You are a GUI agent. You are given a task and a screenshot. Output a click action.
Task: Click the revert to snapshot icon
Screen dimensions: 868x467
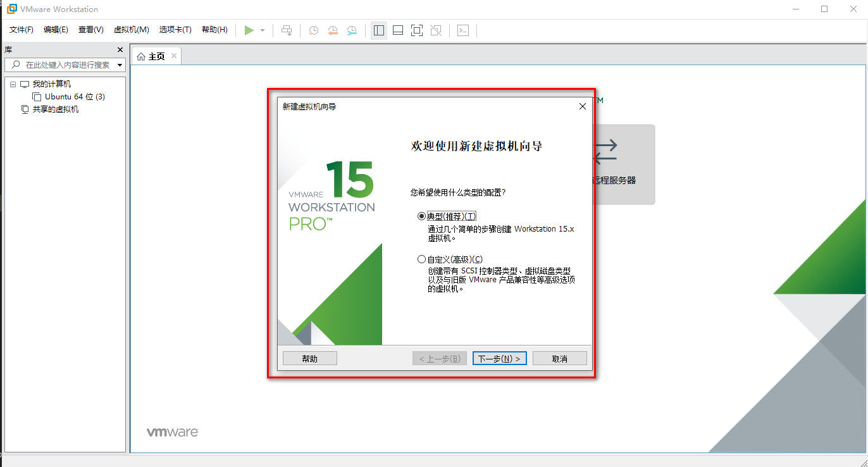[x=333, y=30]
